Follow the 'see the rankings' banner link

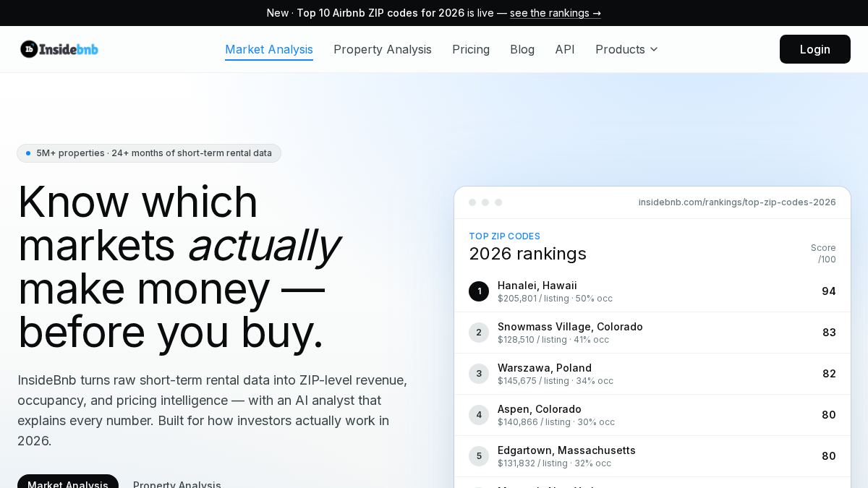pos(556,13)
